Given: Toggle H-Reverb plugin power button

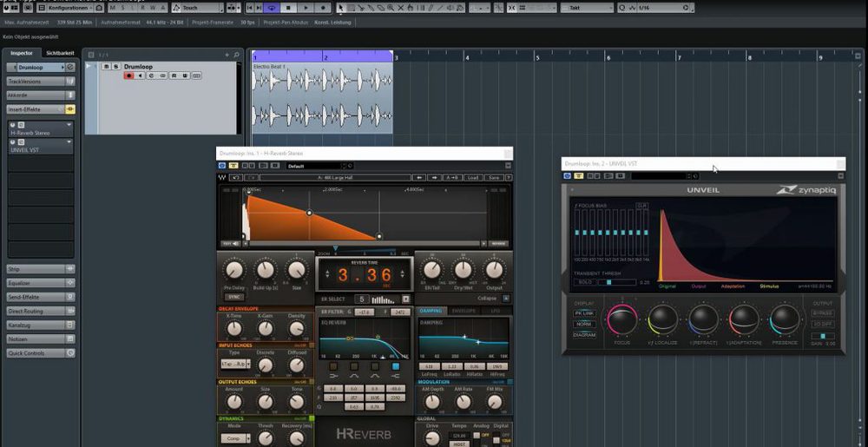Looking at the screenshot, I should click(x=222, y=166).
